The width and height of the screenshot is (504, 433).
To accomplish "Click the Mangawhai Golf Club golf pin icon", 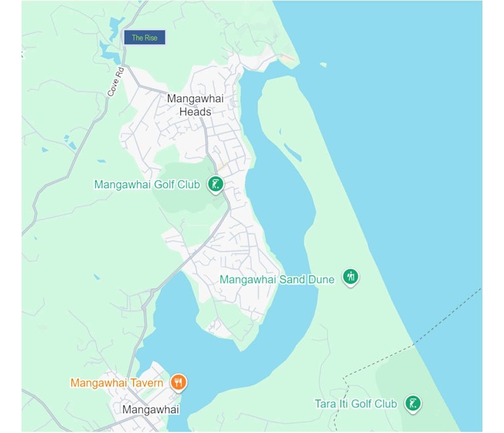I will tap(215, 185).
